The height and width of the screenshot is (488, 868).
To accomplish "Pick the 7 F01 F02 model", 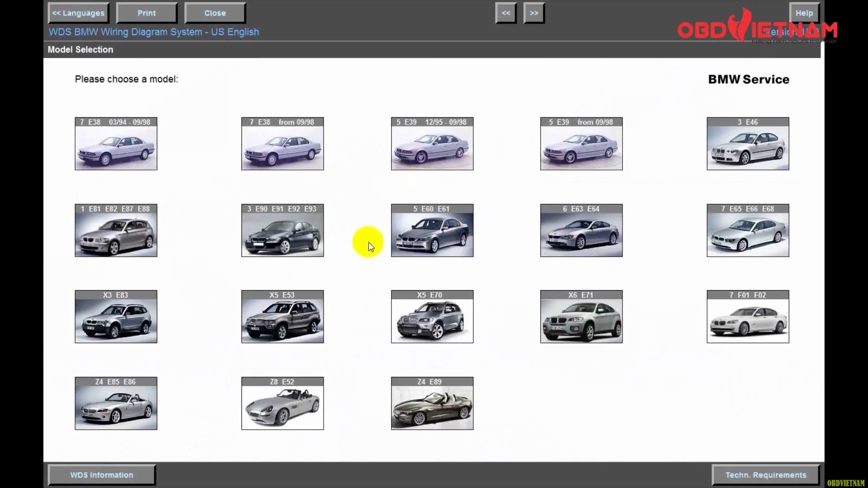I will point(748,317).
